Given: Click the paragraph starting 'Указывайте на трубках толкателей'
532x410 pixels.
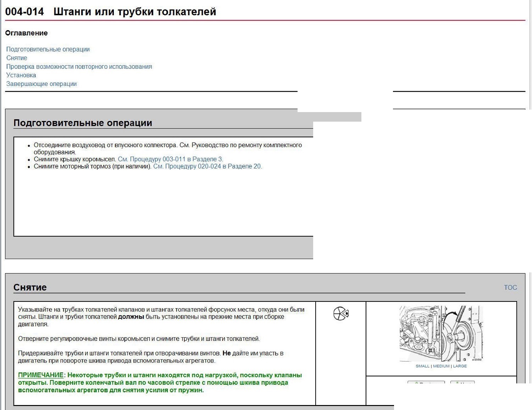Looking at the screenshot, I should pos(161,317).
